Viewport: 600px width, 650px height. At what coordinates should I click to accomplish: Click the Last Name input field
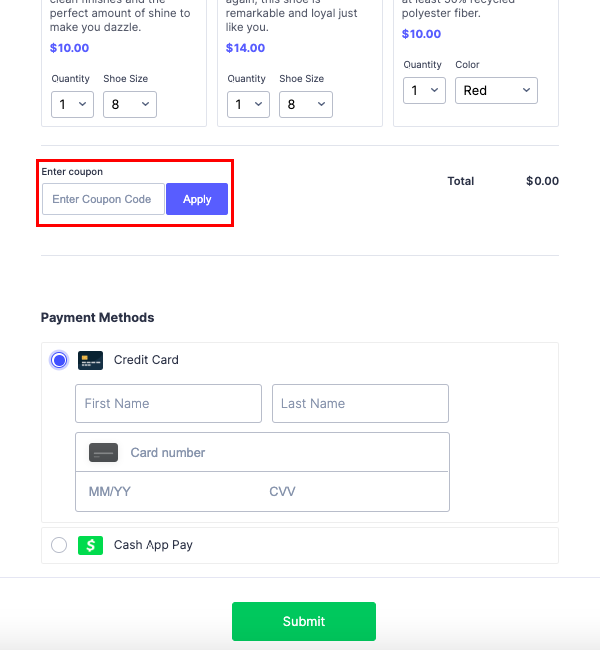(360, 403)
